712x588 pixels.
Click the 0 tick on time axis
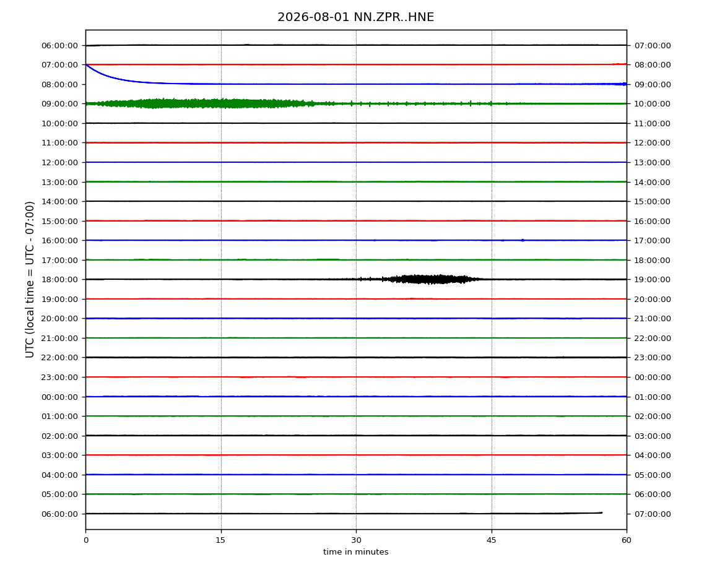pos(86,540)
